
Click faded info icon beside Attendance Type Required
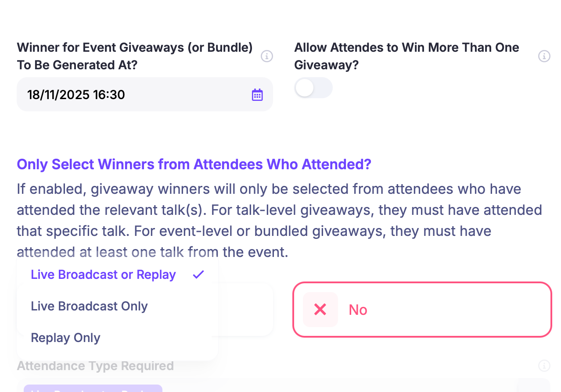click(x=544, y=366)
